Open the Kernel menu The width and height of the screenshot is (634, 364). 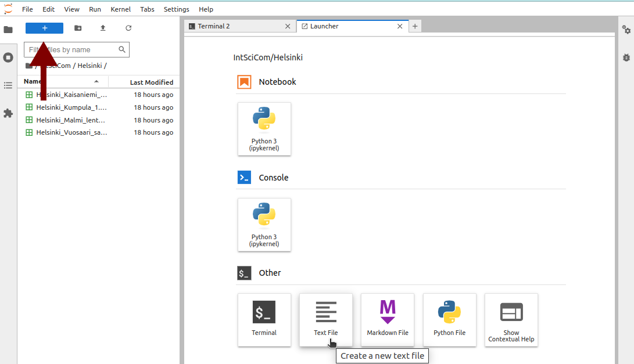click(120, 9)
